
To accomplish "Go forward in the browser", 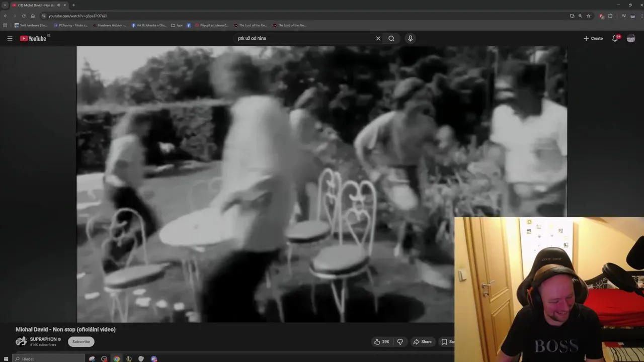I will coord(14,16).
